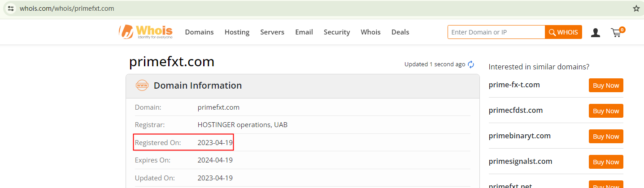Open the Domains menu

coord(199,32)
